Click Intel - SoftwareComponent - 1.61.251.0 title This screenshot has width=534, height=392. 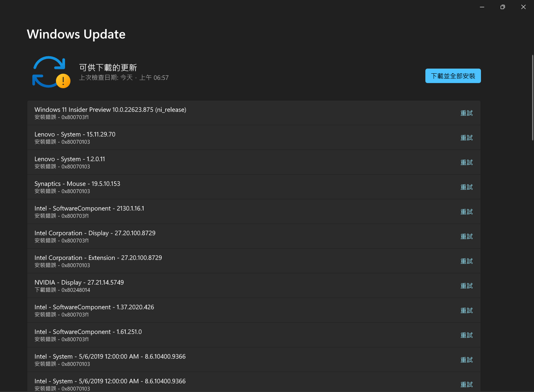point(88,332)
